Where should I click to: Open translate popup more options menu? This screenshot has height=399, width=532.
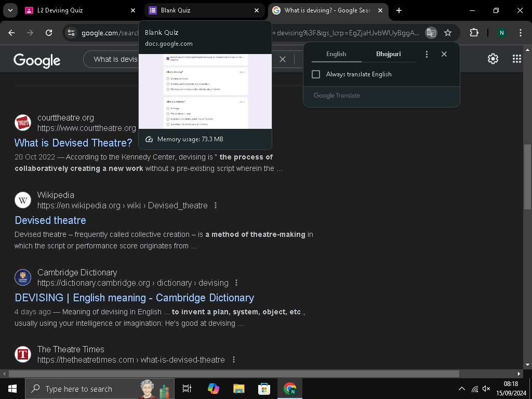[x=427, y=54]
